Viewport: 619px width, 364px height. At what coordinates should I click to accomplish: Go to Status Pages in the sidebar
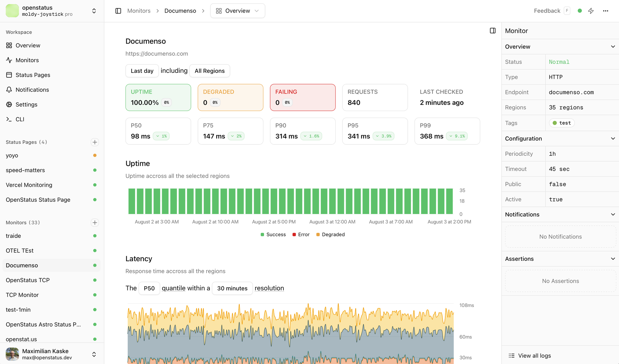point(52,75)
